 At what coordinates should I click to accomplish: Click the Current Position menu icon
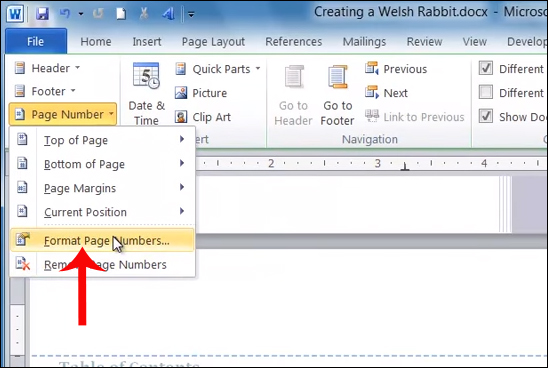click(22, 211)
